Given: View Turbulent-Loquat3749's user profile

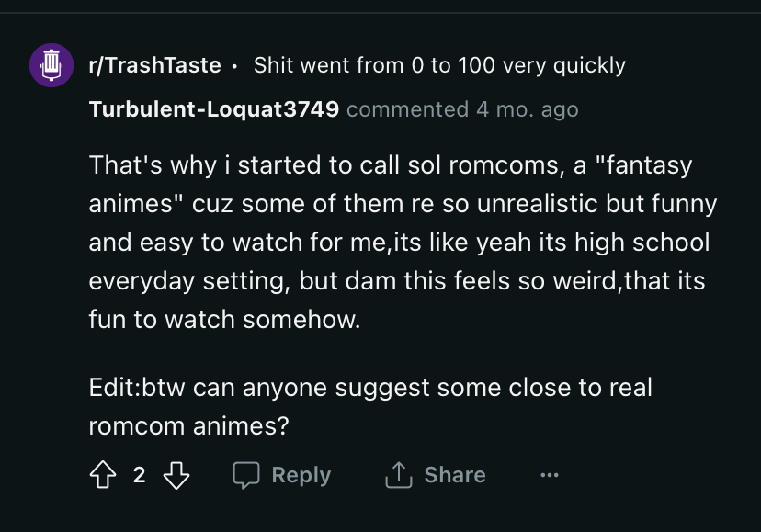Looking at the screenshot, I should pos(214,109).
